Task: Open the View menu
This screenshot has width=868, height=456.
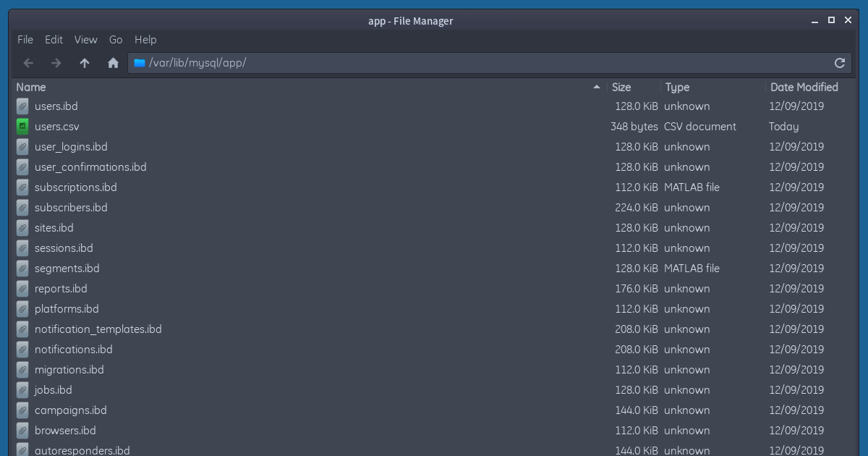Action: pyautogui.click(x=85, y=40)
